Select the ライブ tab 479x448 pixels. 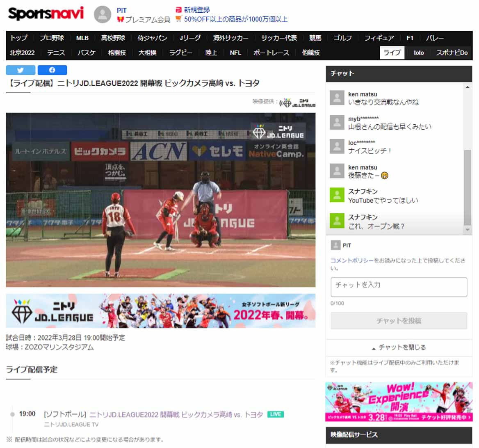(x=392, y=53)
